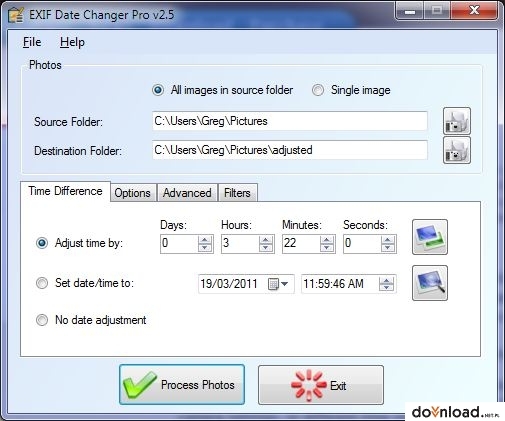Click the photo compare icon beside Seconds
The width and height of the screenshot is (505, 421).
click(x=430, y=237)
